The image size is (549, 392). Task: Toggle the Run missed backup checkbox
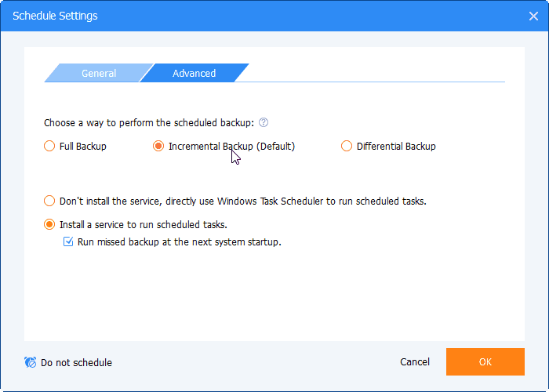tap(67, 242)
